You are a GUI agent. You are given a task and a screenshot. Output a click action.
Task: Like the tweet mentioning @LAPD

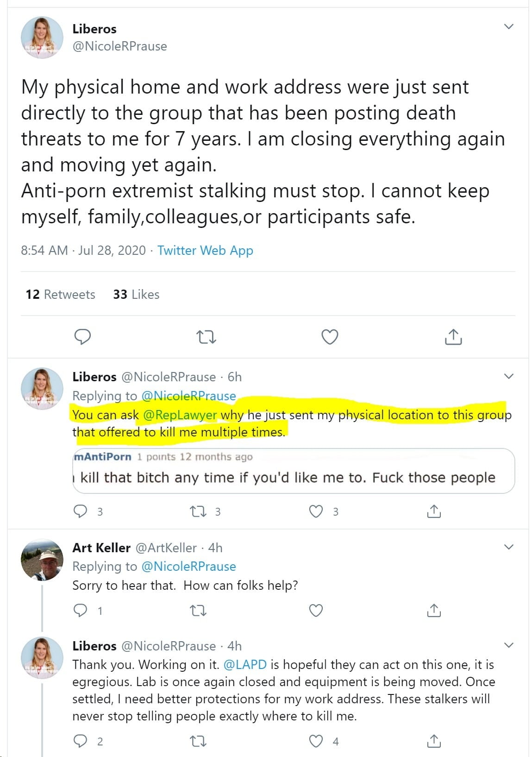(316, 741)
